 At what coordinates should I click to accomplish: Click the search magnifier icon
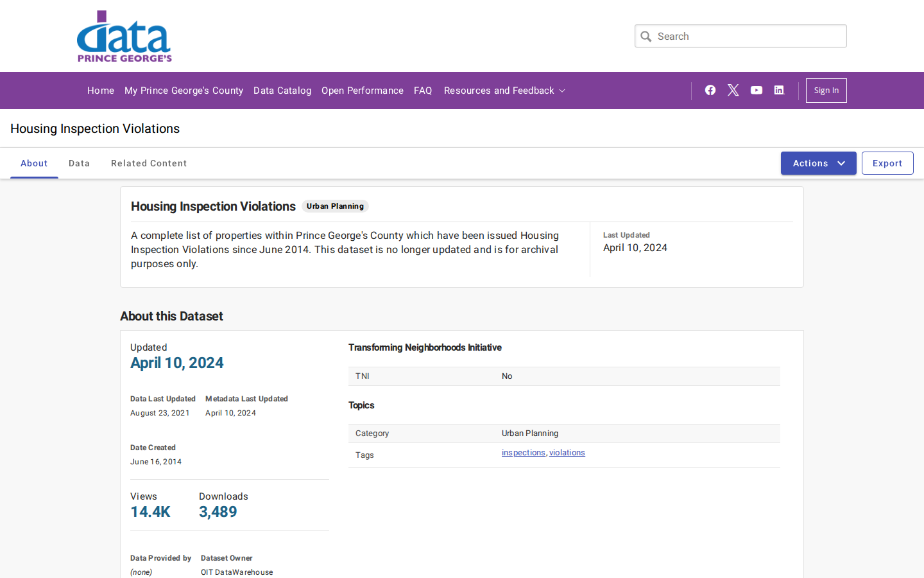[646, 37]
